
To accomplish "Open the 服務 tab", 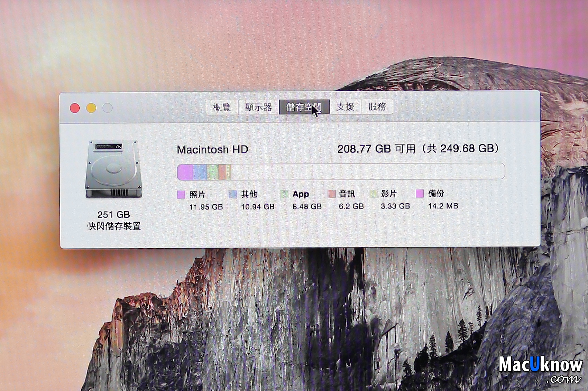I will [377, 106].
